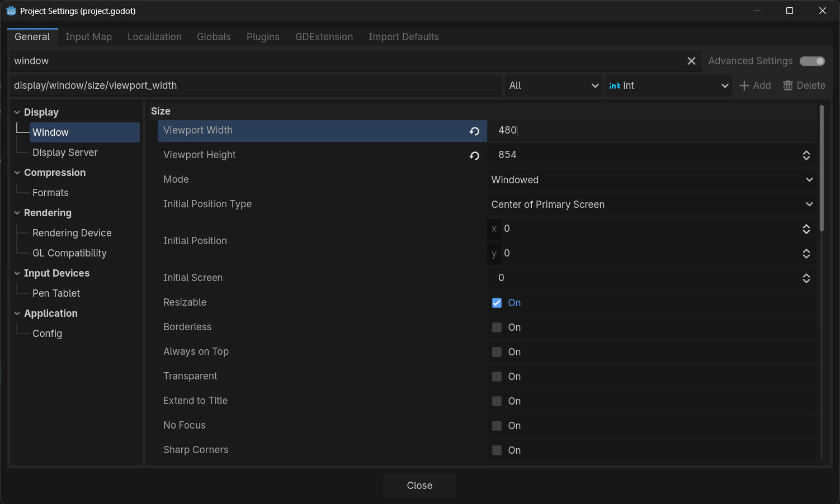Click the settings list vertical scrollbar

pos(822,168)
